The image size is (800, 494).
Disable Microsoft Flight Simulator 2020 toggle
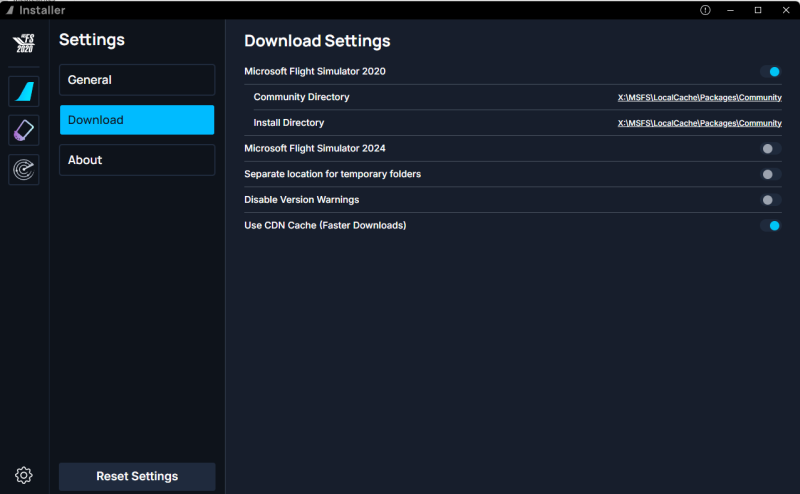point(770,71)
